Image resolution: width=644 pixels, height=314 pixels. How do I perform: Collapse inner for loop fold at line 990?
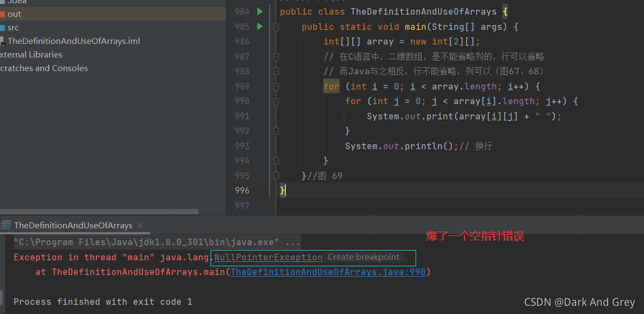coord(276,101)
